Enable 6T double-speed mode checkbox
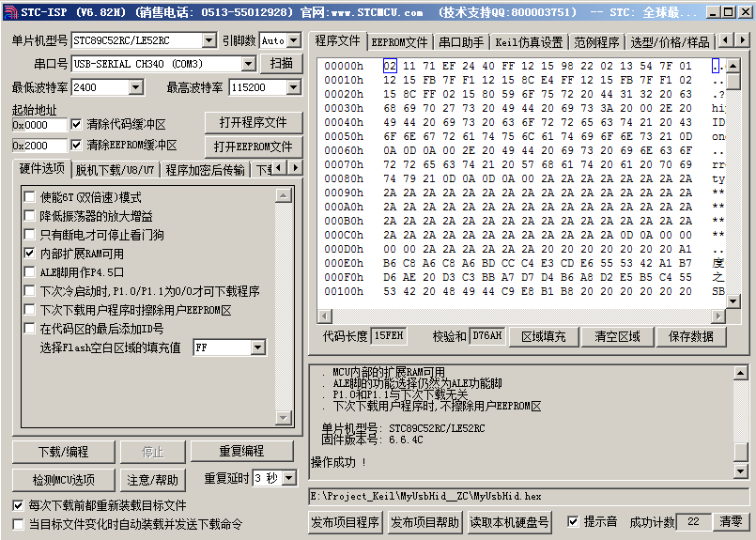This screenshot has width=756, height=540. tap(30, 196)
